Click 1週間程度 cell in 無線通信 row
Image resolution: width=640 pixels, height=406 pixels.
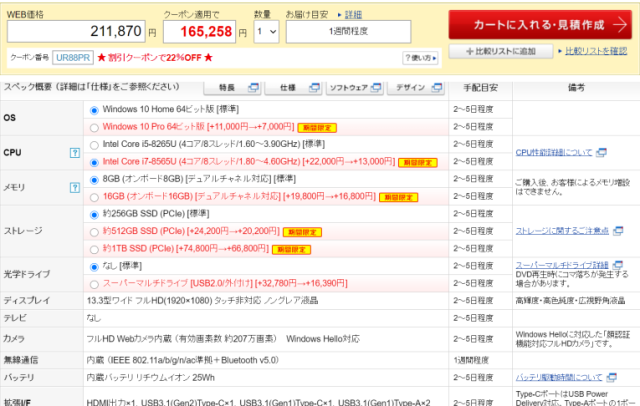pyautogui.click(x=471, y=360)
